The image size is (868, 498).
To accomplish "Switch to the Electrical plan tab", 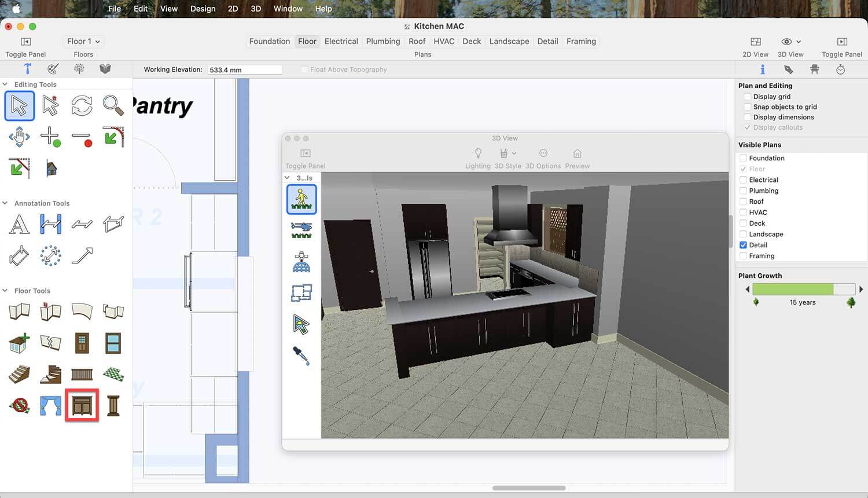I will (341, 41).
